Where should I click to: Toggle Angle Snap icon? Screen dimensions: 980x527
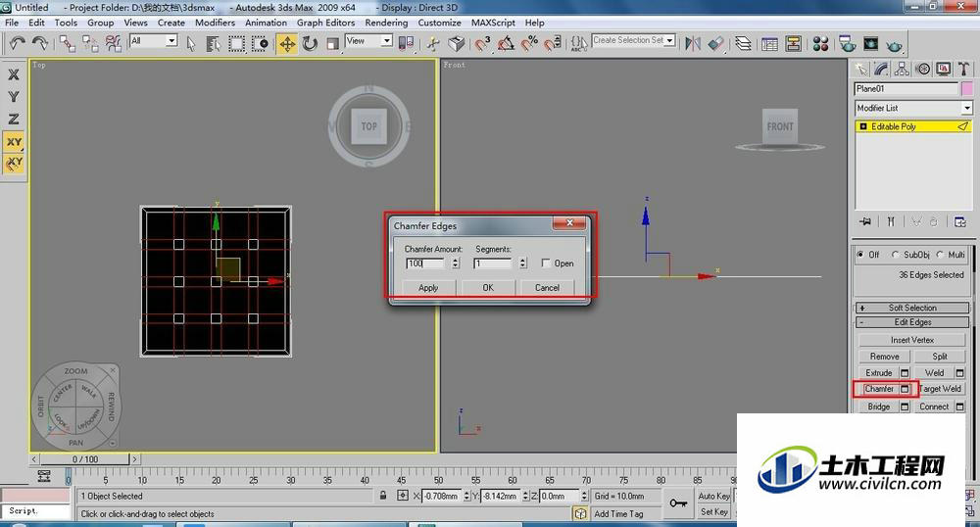(506, 44)
